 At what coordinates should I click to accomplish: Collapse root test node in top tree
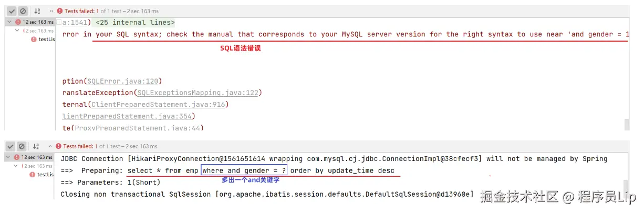click(x=9, y=22)
